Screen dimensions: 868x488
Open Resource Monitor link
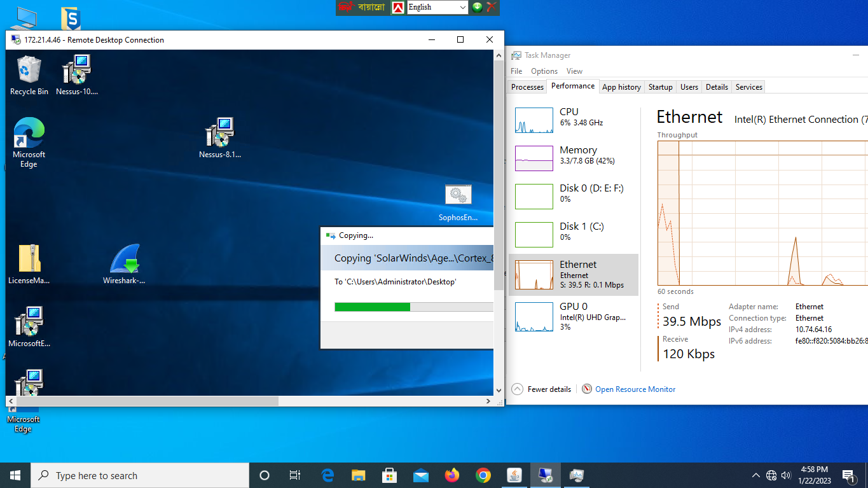click(629, 389)
